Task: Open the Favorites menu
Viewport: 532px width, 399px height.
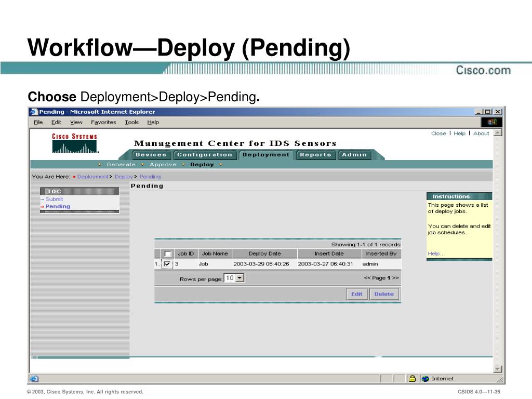Action: pos(103,122)
